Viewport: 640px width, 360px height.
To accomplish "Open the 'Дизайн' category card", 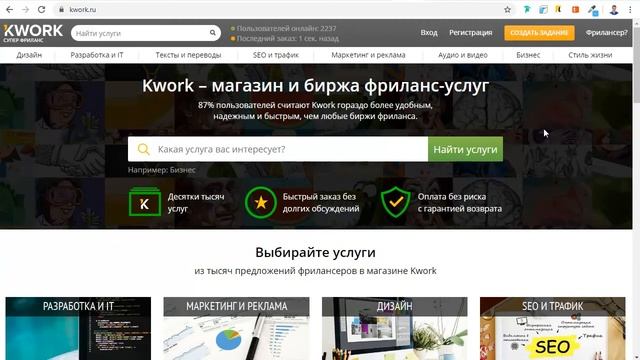I will pos(395,329).
